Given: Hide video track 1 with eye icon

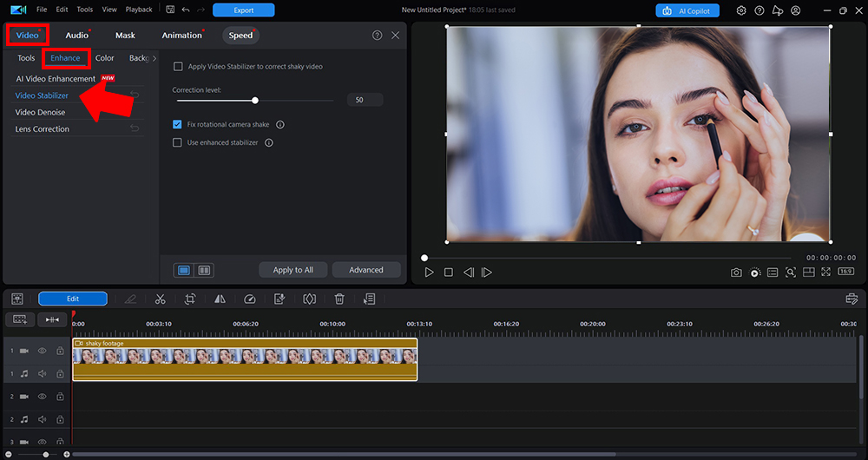Looking at the screenshot, I should [x=42, y=351].
